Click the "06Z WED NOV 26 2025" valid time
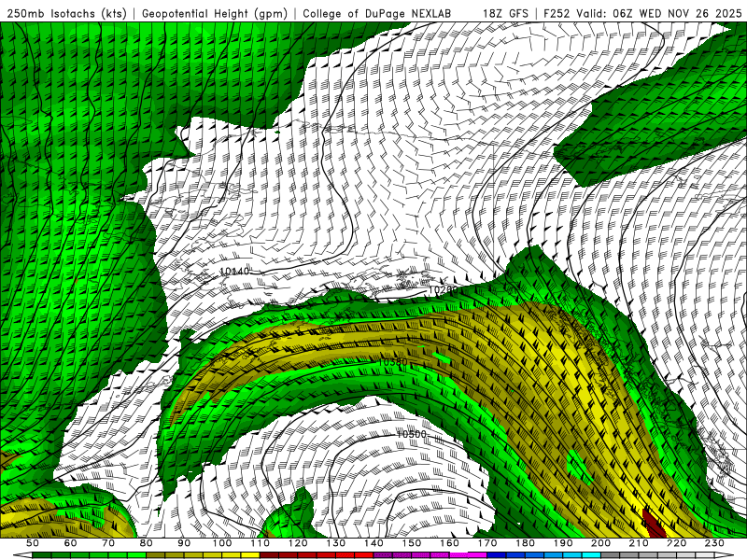The width and height of the screenshot is (747, 560). tap(678, 13)
